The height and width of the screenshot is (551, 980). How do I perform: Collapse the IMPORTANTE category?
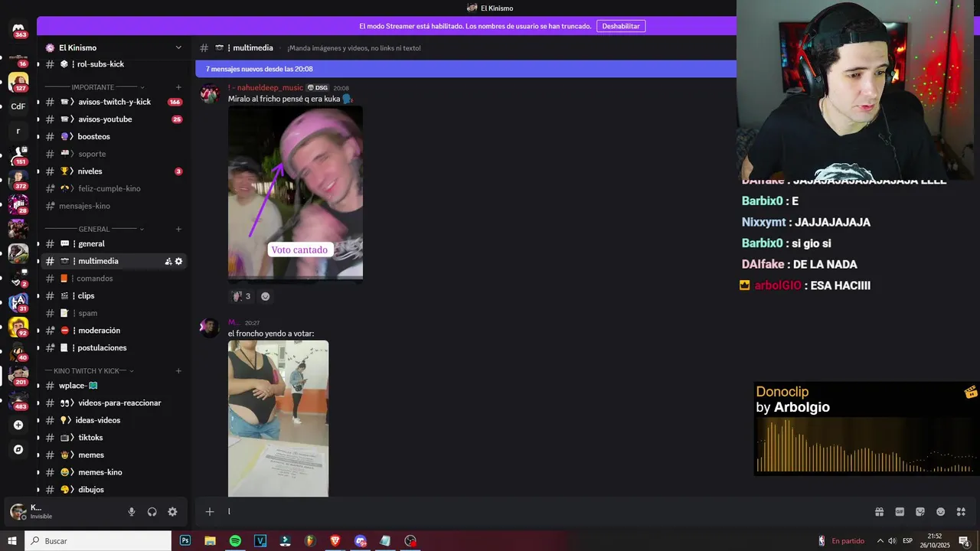click(x=94, y=87)
